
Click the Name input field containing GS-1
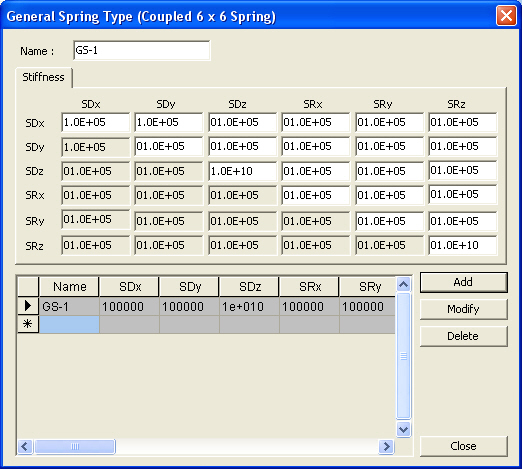(x=142, y=50)
